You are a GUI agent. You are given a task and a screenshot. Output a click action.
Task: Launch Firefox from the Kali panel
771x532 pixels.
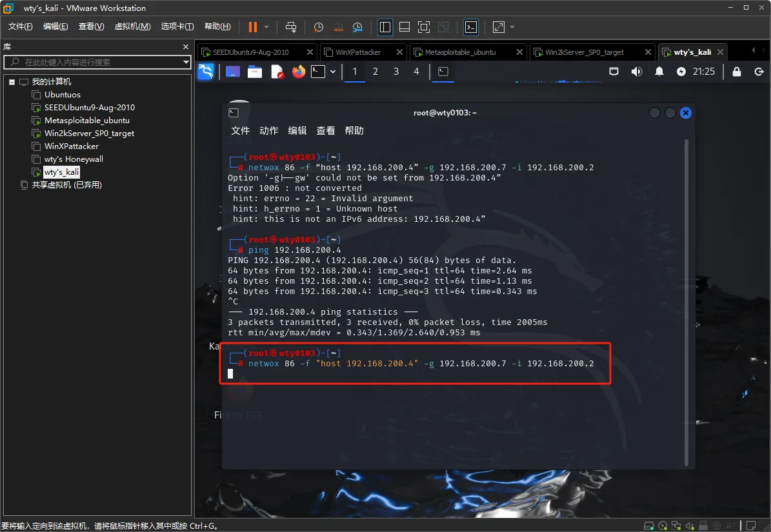point(299,72)
